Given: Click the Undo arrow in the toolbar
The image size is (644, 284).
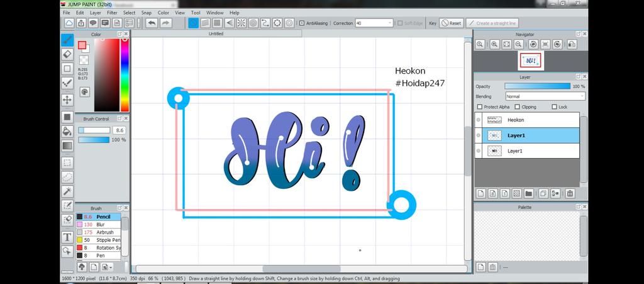Looking at the screenshot, I should [x=152, y=23].
